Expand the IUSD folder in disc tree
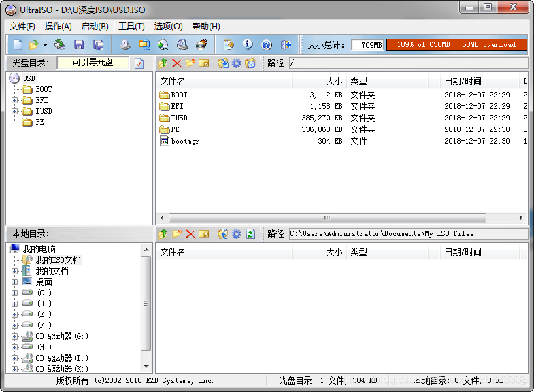Screen dimensions: 534x392 point(14,111)
